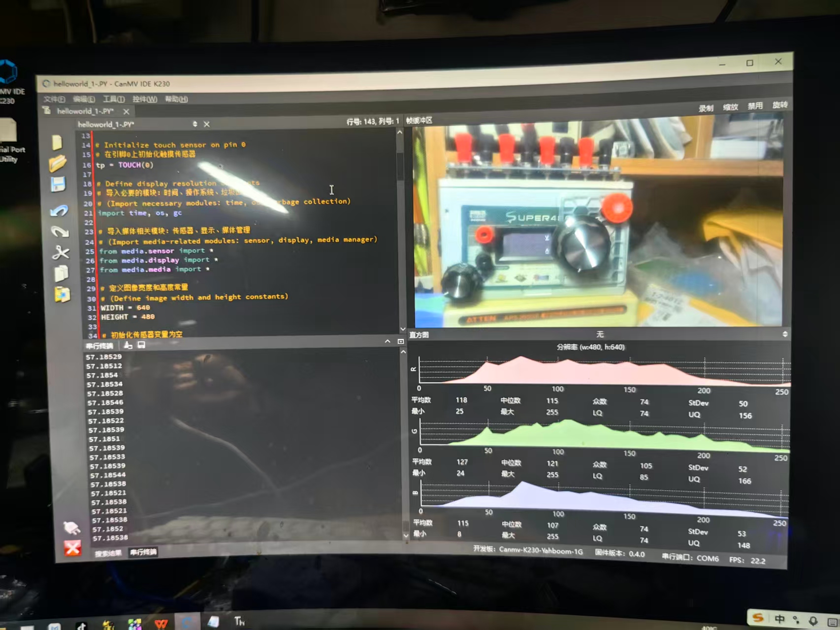Click the FPS: 22.2 status entry
840x630 pixels.
747,560
